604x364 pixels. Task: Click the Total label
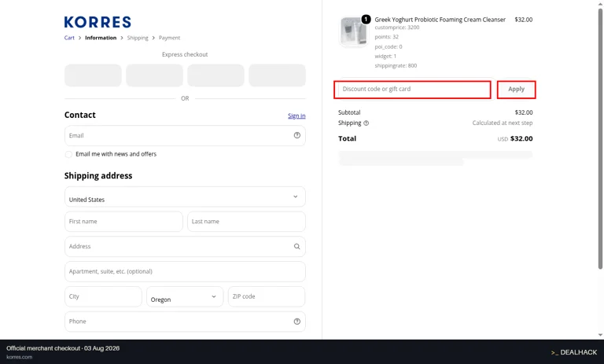click(x=347, y=138)
